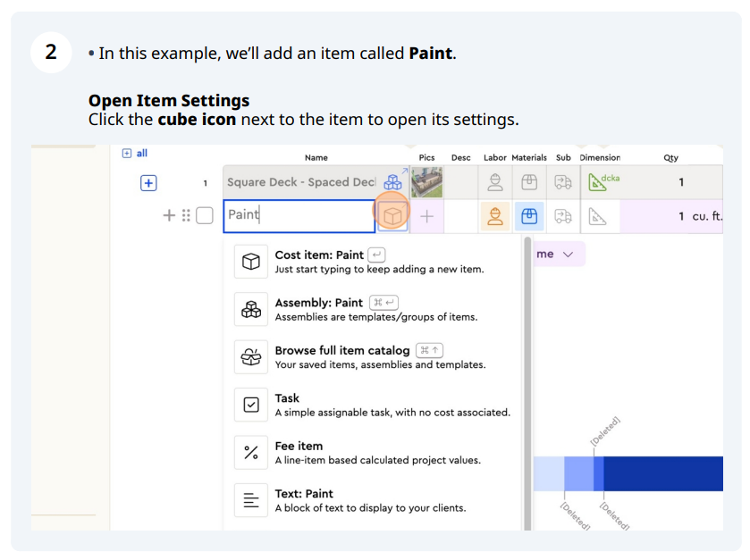Screen dimensions: 750x560
Task: Select 'Text: Paint' option
Action: [x=372, y=500]
